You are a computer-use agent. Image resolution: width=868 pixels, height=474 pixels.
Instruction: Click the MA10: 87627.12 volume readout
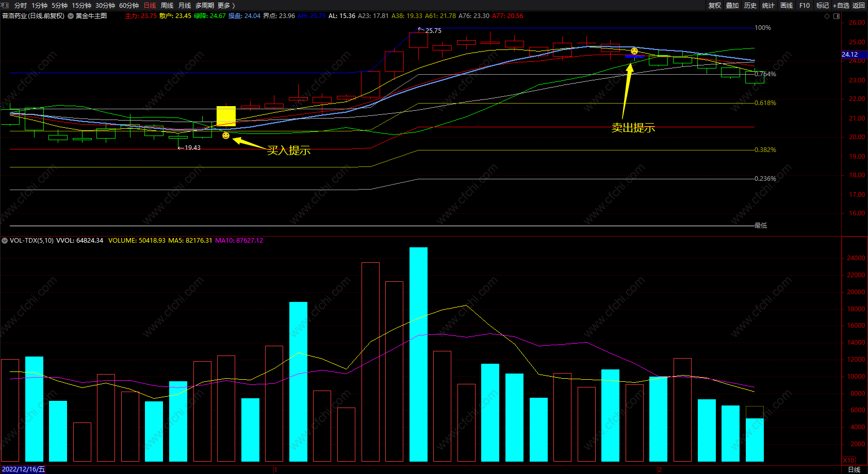tap(239, 241)
